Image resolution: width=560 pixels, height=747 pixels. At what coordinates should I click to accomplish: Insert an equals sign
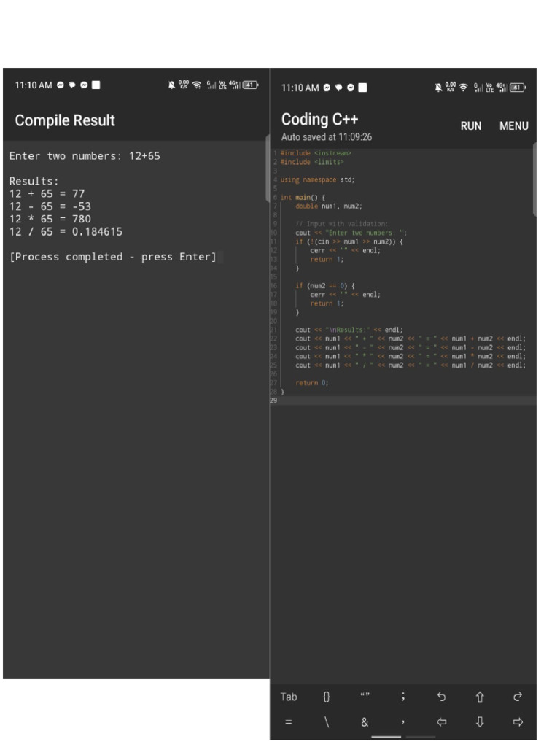[x=289, y=722]
